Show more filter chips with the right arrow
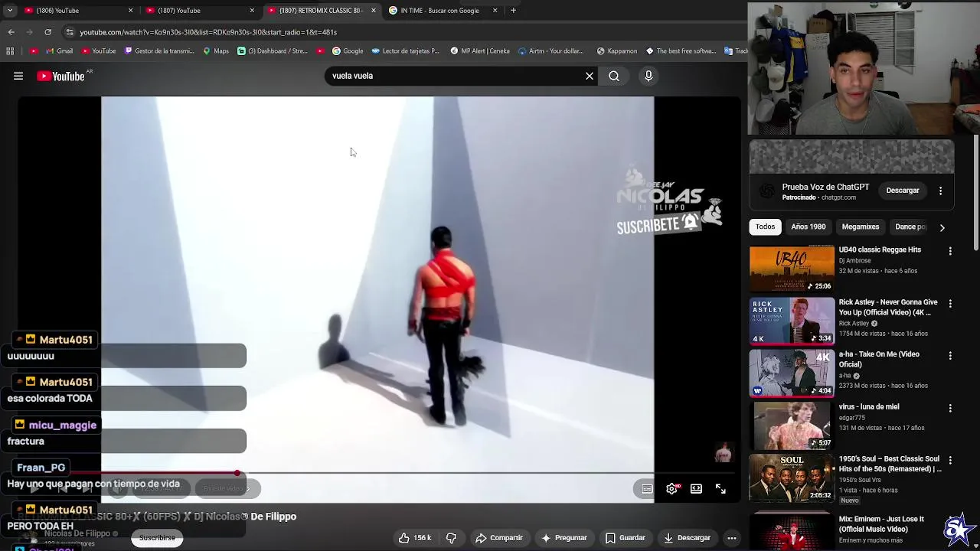 pyautogui.click(x=942, y=227)
